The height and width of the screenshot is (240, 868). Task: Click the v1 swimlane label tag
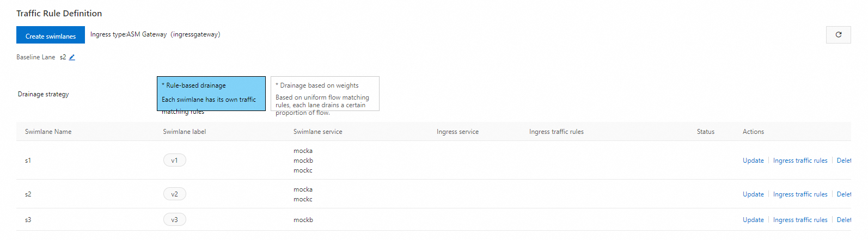tap(174, 161)
